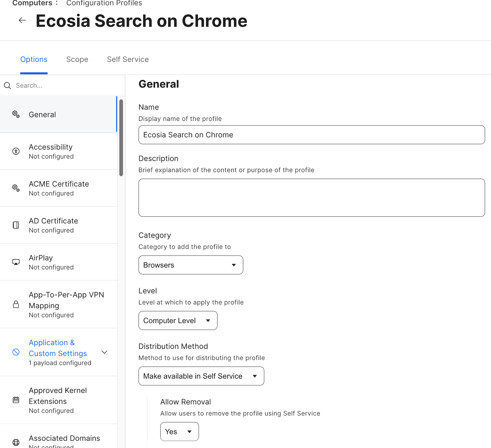Switch to the Scope tab
491x448 pixels.
click(x=77, y=60)
